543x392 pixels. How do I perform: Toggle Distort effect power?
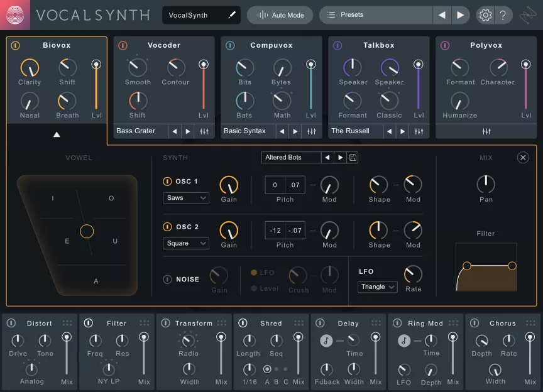[11, 323]
